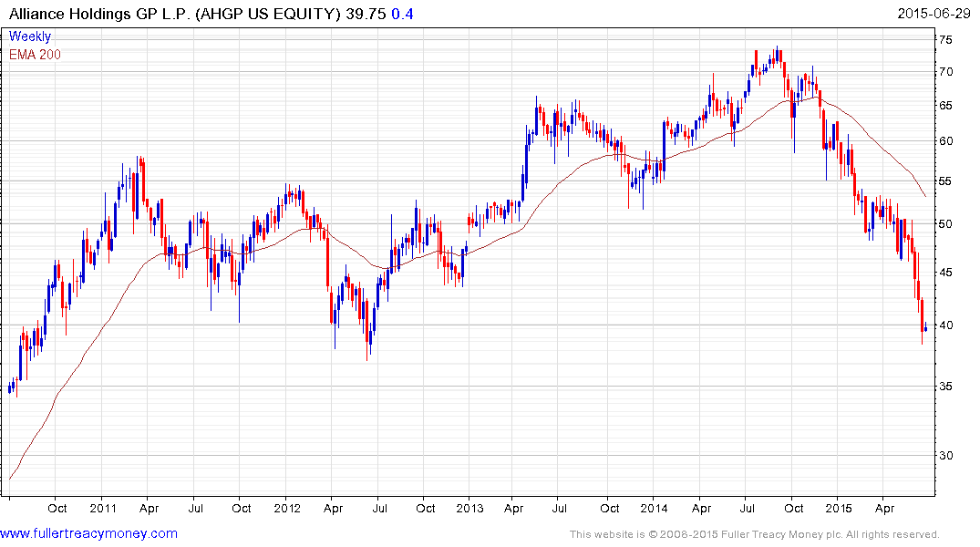This screenshot has height=547, width=980.
Task: Select the 2011 x-axis label
Action: [x=102, y=508]
